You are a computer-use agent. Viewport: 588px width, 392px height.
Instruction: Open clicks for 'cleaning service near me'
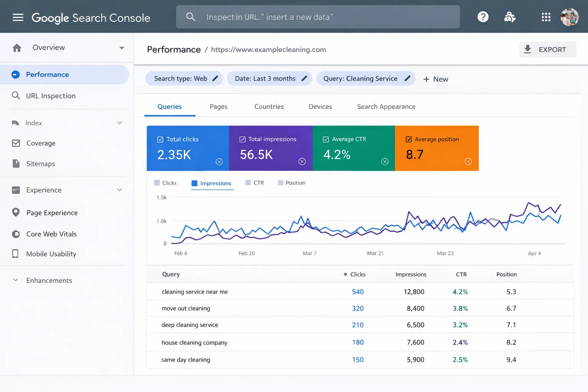(358, 291)
